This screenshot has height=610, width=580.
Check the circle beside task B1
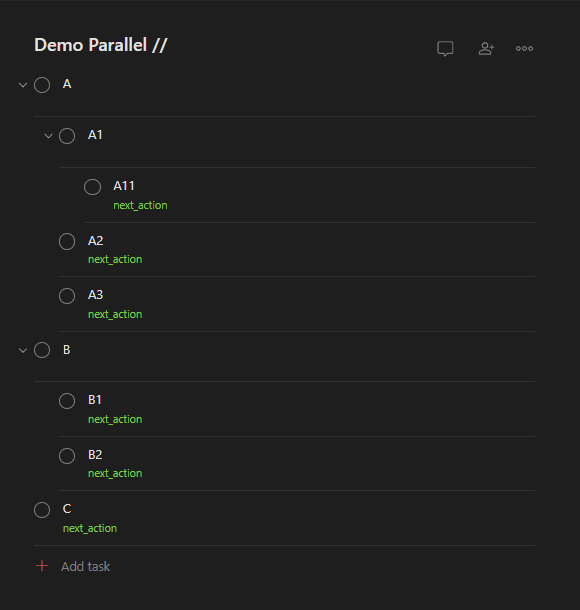coord(67,401)
